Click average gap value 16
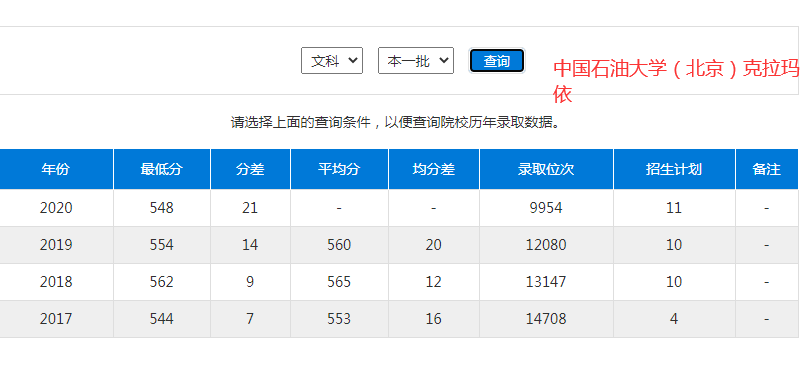Screen dimensions: 811x372 point(434,319)
